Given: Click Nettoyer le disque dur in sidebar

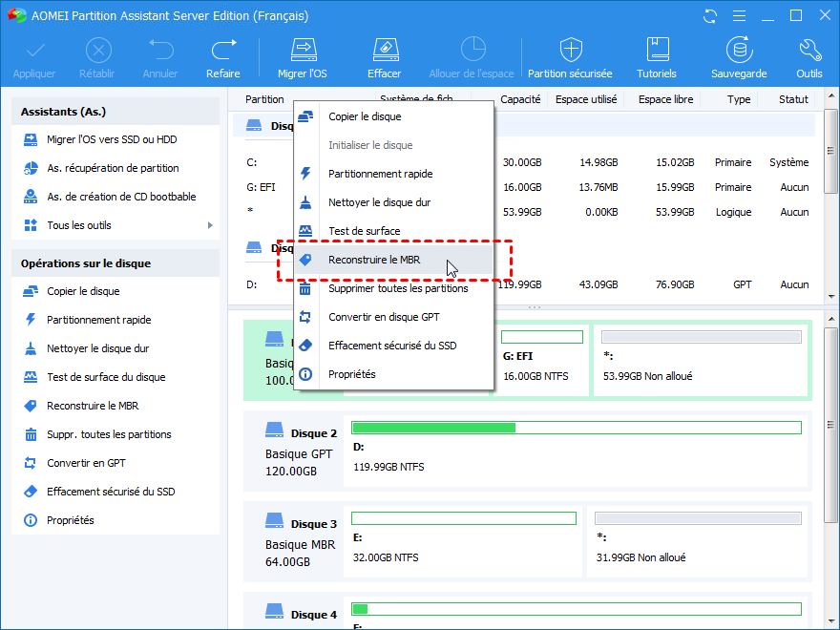Looking at the screenshot, I should click(98, 348).
